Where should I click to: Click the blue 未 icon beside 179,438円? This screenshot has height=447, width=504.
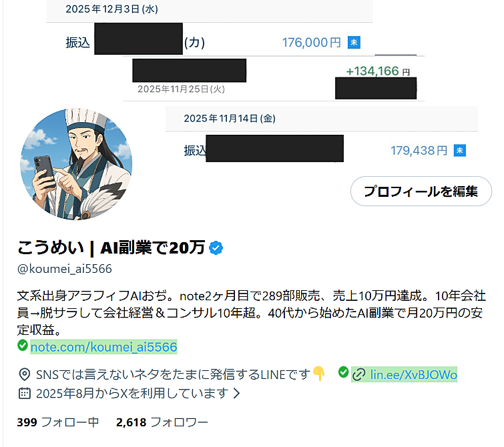(x=460, y=150)
